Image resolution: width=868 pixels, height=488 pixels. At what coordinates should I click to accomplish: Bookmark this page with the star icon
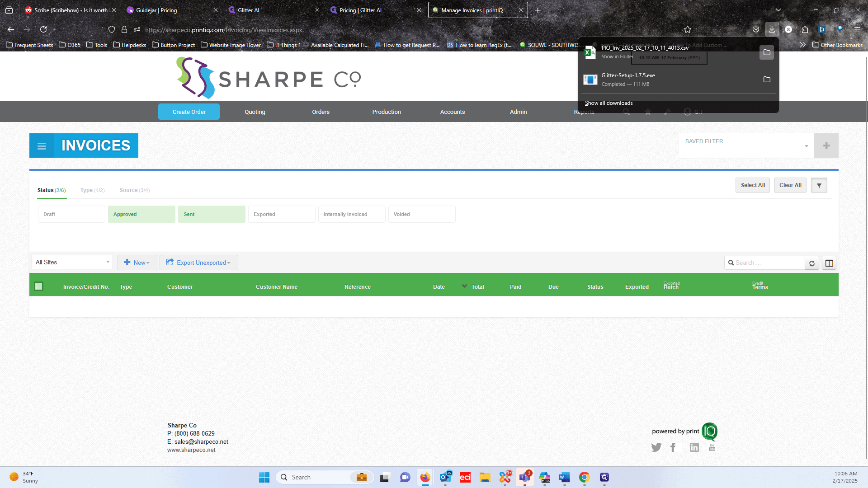click(x=688, y=29)
